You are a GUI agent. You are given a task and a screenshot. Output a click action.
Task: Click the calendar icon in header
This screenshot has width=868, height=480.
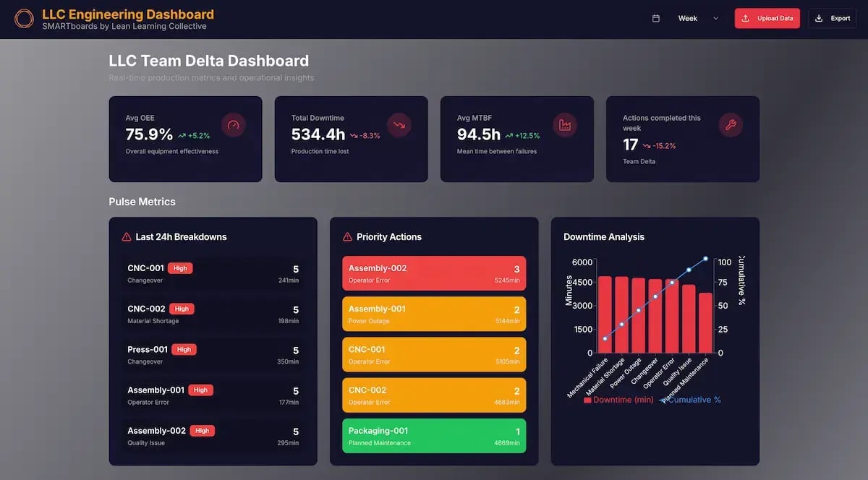(x=656, y=19)
